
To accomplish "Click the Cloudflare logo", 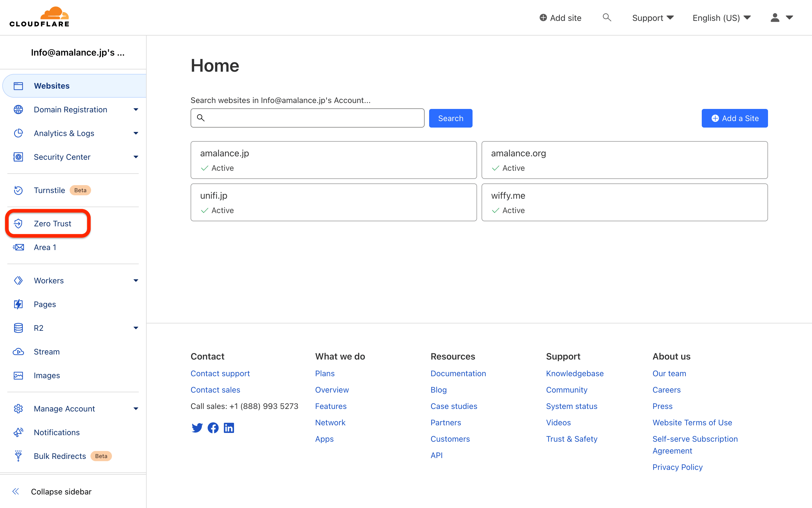I will point(39,17).
